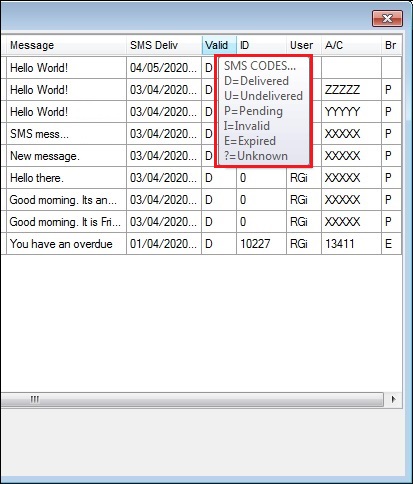Sort by the SMS Deliv column header

pos(164,45)
